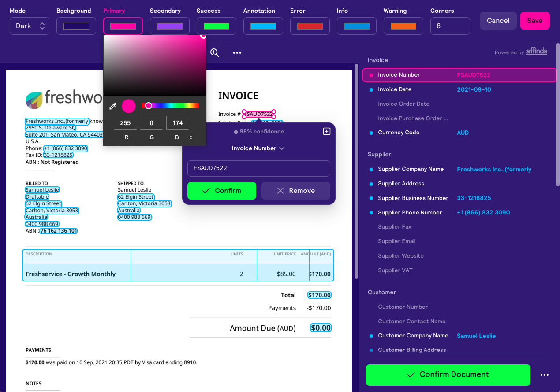
Task: Click the eyedropper color picker icon
Action: [x=113, y=106]
